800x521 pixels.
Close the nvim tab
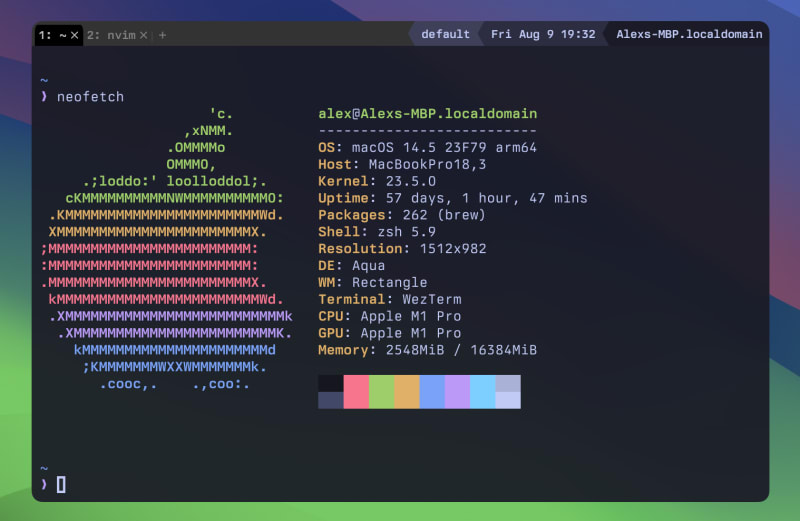tap(143, 35)
